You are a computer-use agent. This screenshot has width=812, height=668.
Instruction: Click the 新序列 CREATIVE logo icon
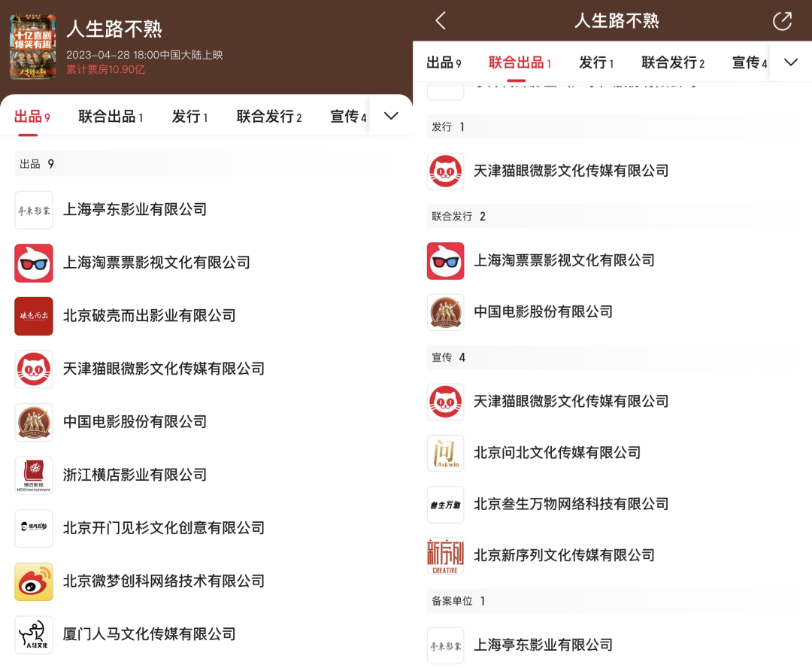445,555
